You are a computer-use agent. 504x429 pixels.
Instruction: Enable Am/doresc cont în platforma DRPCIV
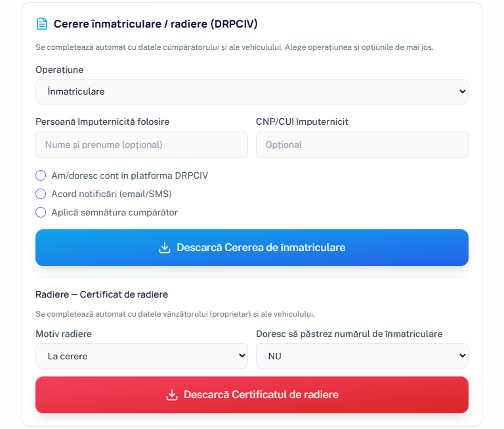click(x=41, y=175)
